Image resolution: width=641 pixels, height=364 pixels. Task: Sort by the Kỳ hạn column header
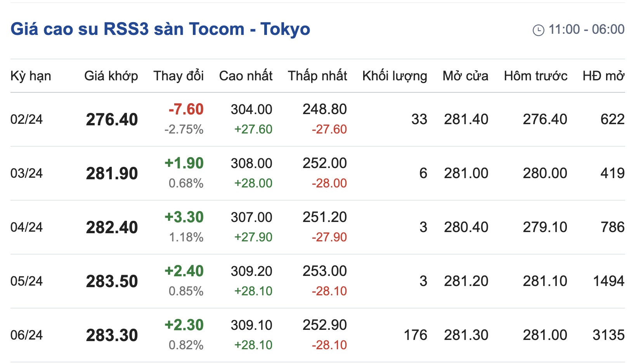pyautogui.click(x=31, y=76)
